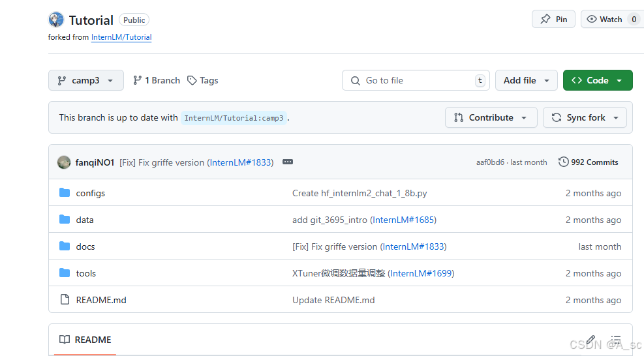Click the pencil edit README icon
Viewport: 644px width, 356px height.
click(590, 340)
